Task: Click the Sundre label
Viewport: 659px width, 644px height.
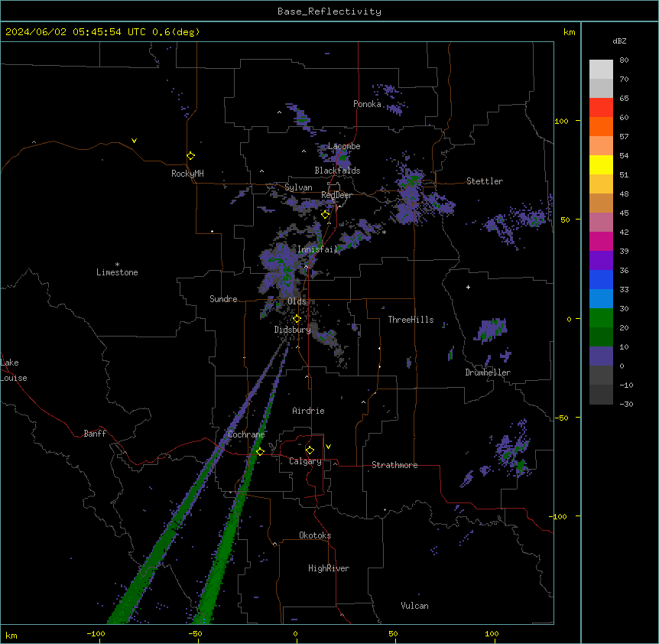Action: [x=223, y=299]
